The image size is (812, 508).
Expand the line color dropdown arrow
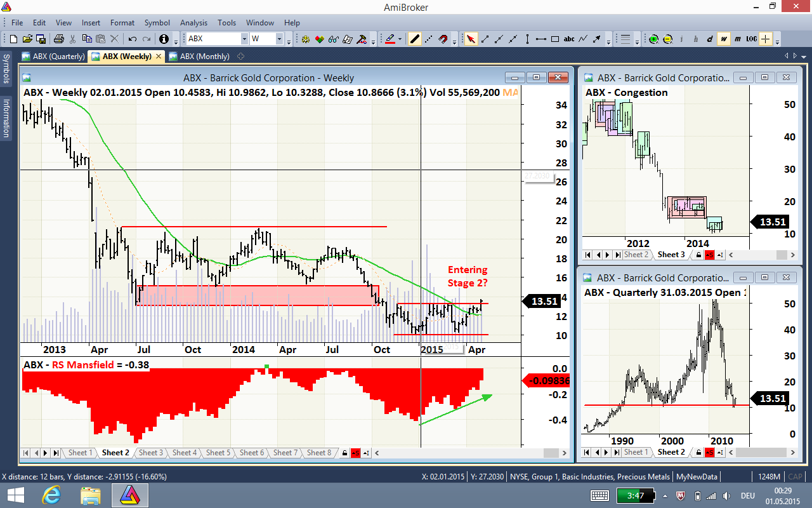coord(400,39)
